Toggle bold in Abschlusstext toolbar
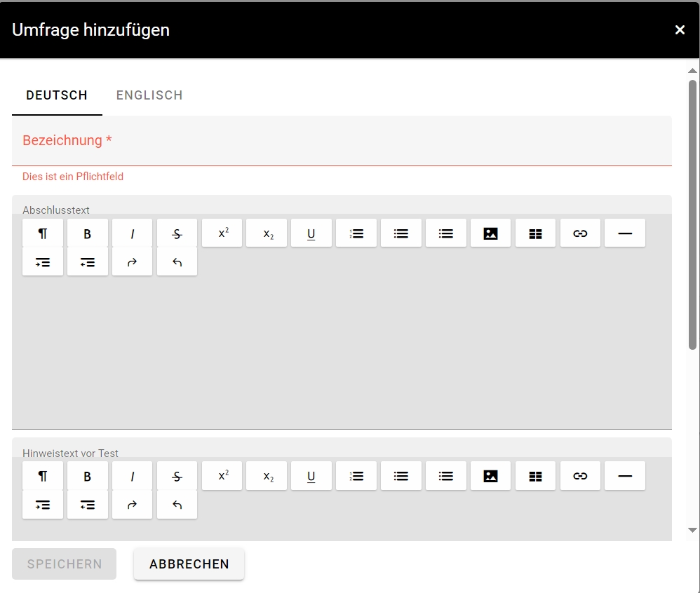The width and height of the screenshot is (700, 593). coord(88,233)
